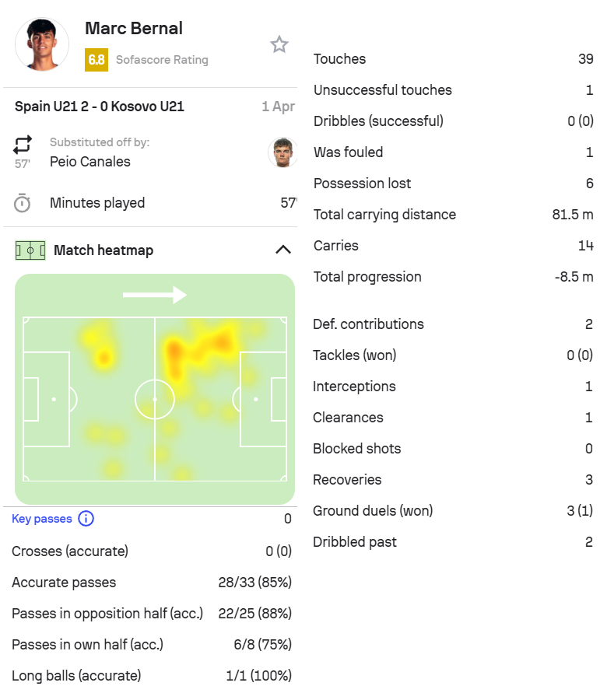Screen dimensions: 614x700
Task: Click the substitution arrows icon
Action: pyautogui.click(x=23, y=145)
